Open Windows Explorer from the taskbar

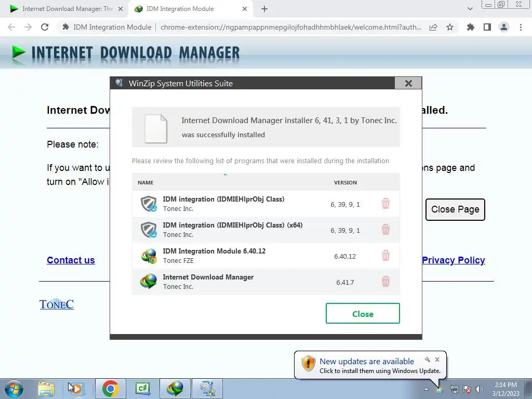click(x=46, y=389)
